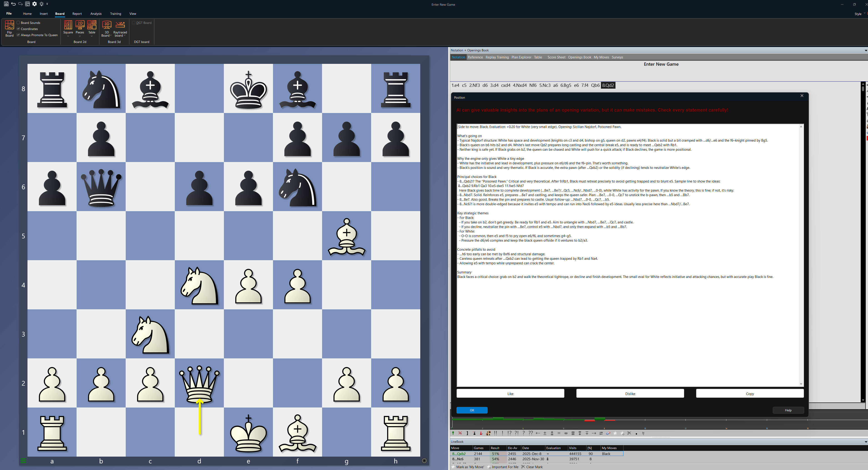
Task: Click the Dislike button
Action: [x=630, y=393]
